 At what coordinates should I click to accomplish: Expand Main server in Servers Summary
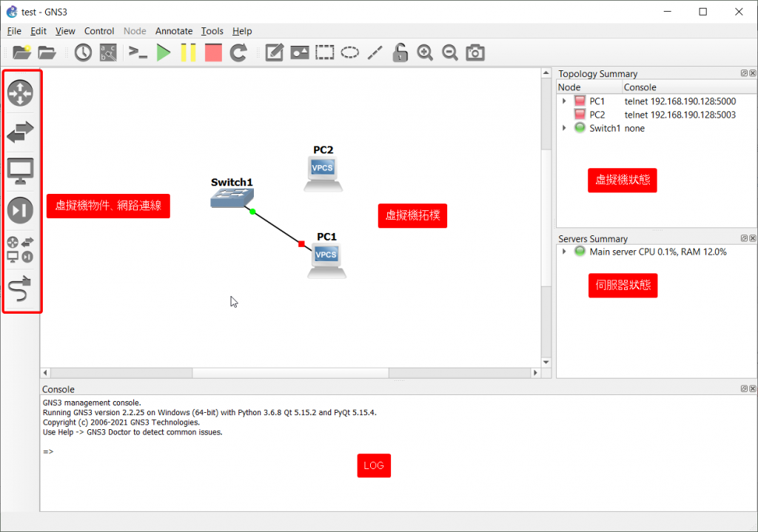564,252
